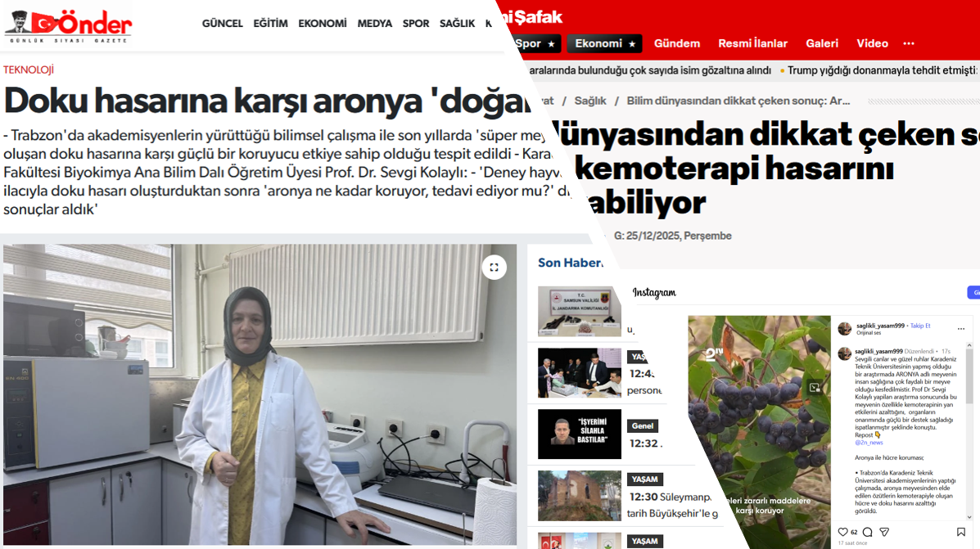The image size is (980, 549).
Task: Open the three-dot options on the Instagram post
Action: 961,329
